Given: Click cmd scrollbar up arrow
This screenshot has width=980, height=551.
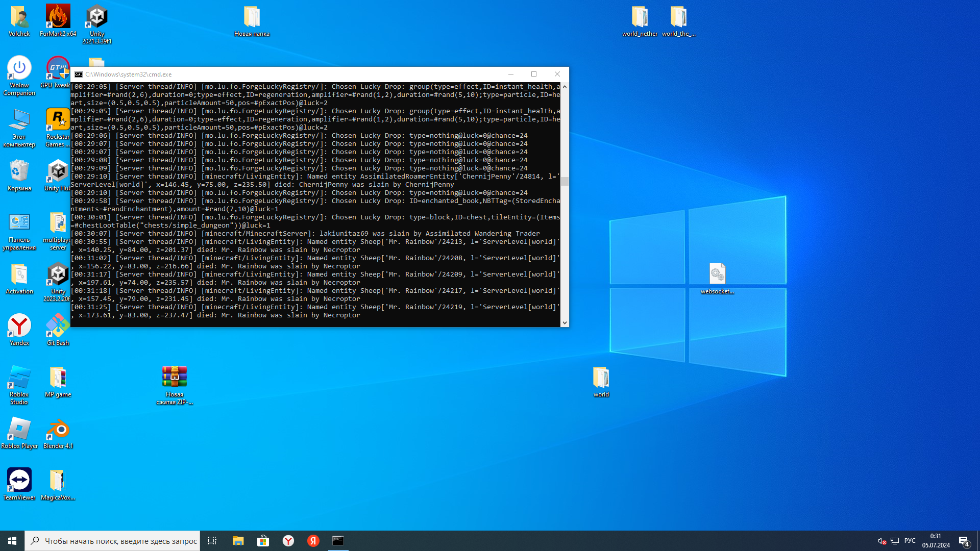Looking at the screenshot, I should pos(565,87).
